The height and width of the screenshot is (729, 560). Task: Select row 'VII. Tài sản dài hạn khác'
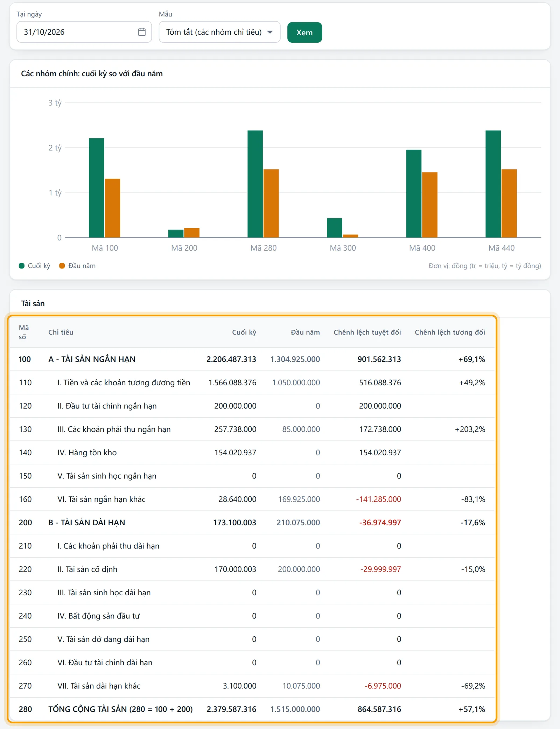coord(252,686)
